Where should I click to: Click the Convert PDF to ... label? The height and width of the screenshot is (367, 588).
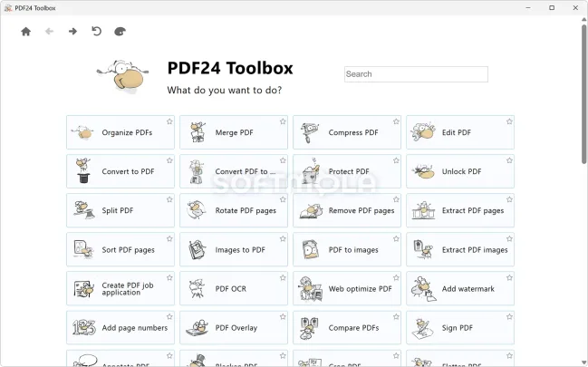click(x=246, y=171)
